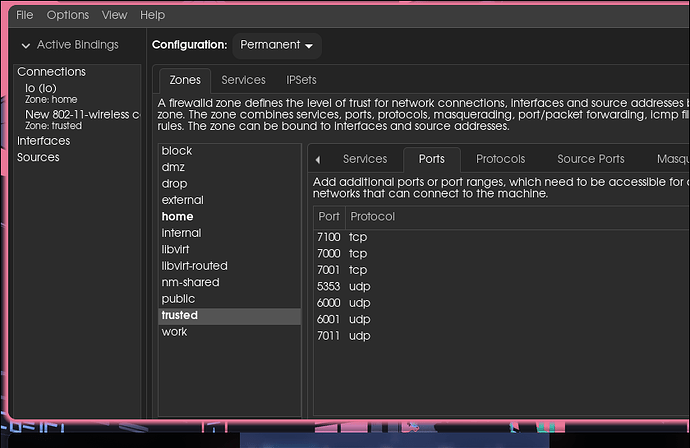Select the trusted zone

229,316
